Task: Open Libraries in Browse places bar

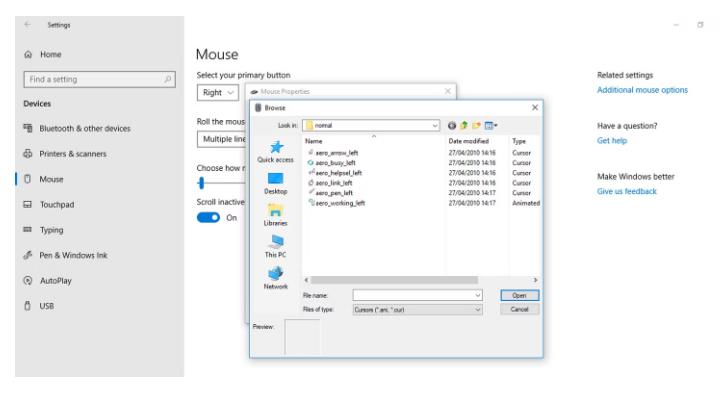Action: [276, 215]
